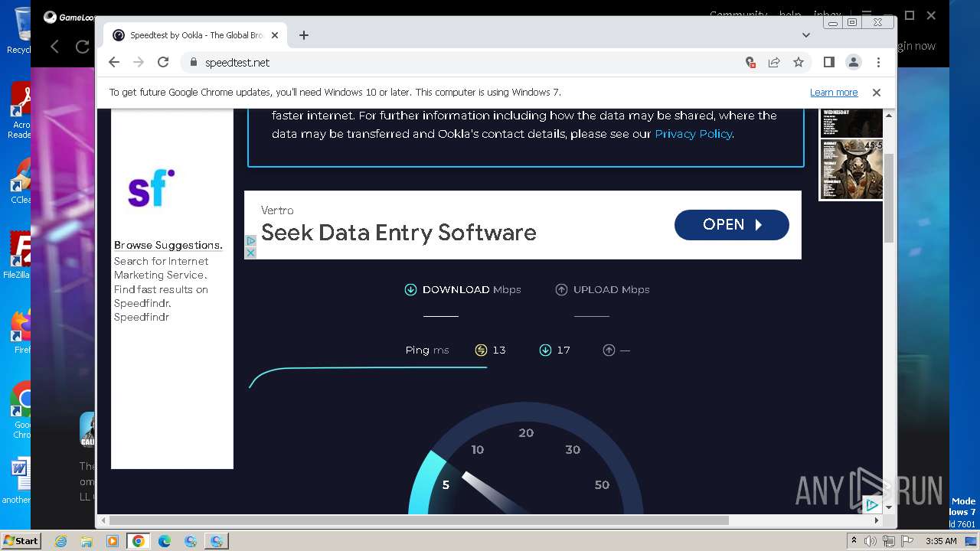Click the sf logo in sidebar ad
The image size is (980, 551).
151,187
